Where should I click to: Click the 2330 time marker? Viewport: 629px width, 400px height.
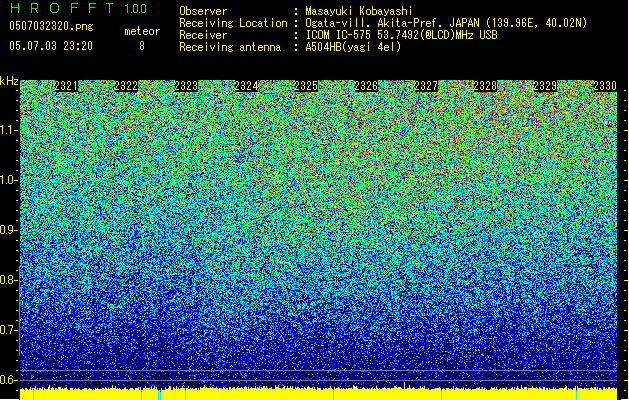click(x=605, y=86)
